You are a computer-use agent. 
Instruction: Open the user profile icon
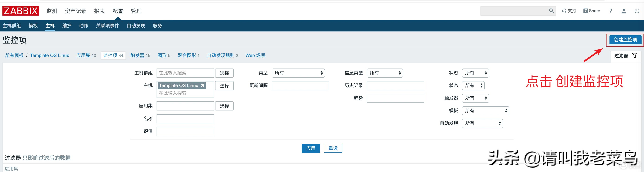(624, 11)
